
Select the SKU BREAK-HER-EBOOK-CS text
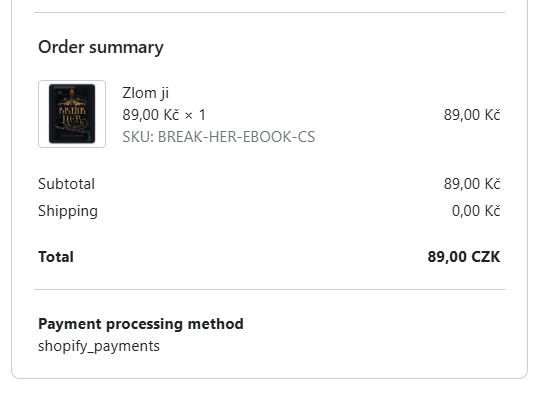coord(219,137)
